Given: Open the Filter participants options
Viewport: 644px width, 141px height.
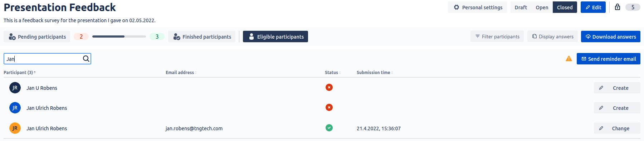Looking at the screenshot, I should (497, 37).
